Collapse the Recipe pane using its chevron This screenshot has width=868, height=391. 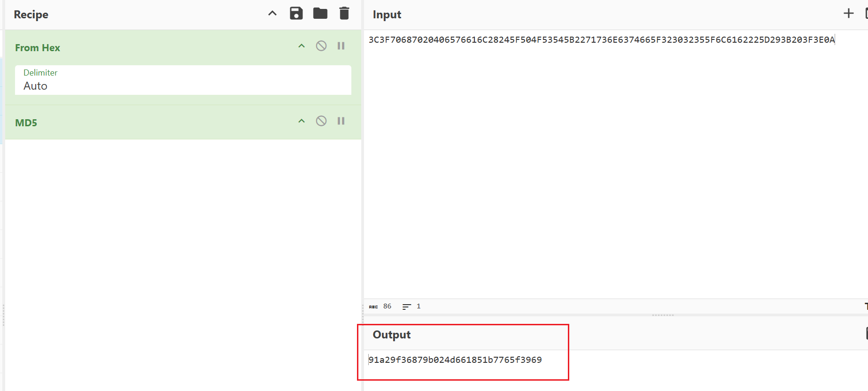[272, 14]
